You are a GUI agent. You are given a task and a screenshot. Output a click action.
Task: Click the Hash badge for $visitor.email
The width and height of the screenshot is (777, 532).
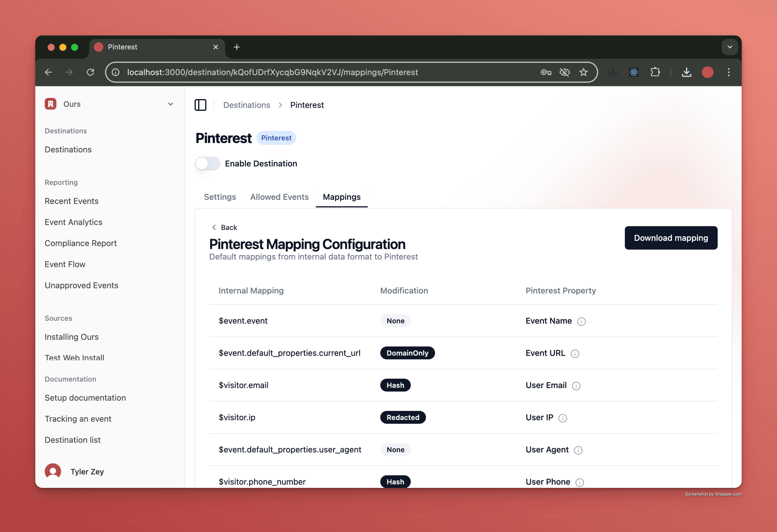[395, 385]
